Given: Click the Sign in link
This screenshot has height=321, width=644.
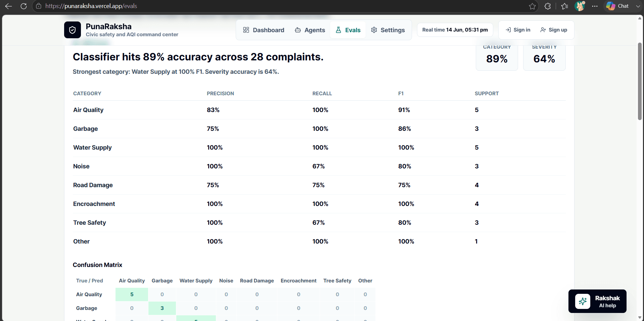Looking at the screenshot, I should (x=518, y=30).
